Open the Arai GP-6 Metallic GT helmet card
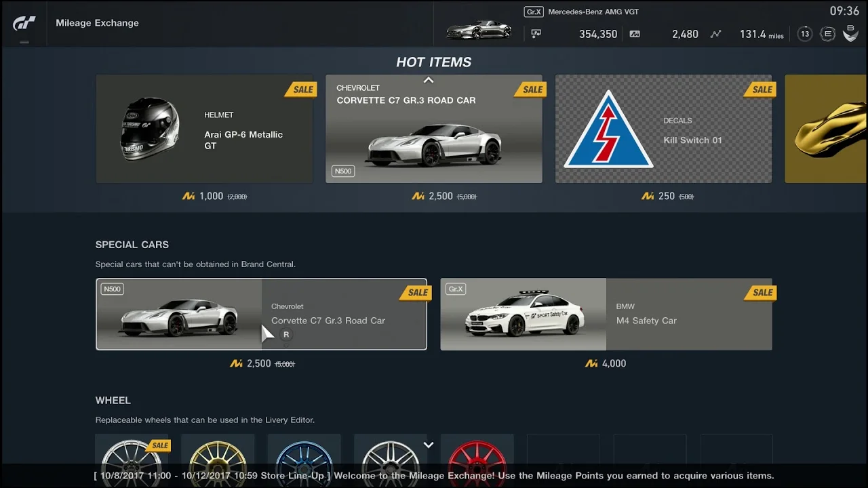This screenshot has width=868, height=488. click(x=204, y=129)
